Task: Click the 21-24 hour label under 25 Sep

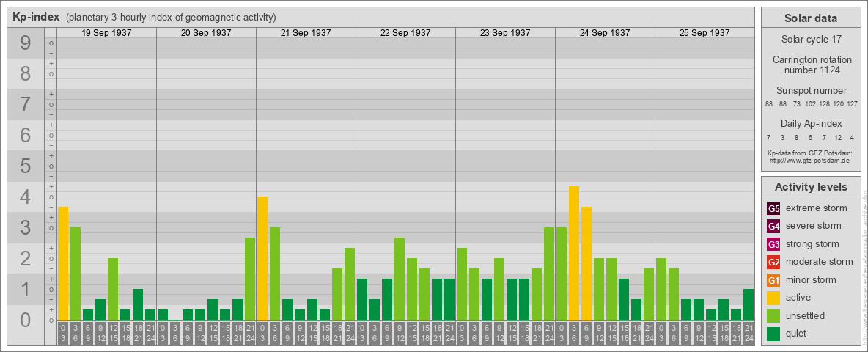Action: pyautogui.click(x=748, y=334)
